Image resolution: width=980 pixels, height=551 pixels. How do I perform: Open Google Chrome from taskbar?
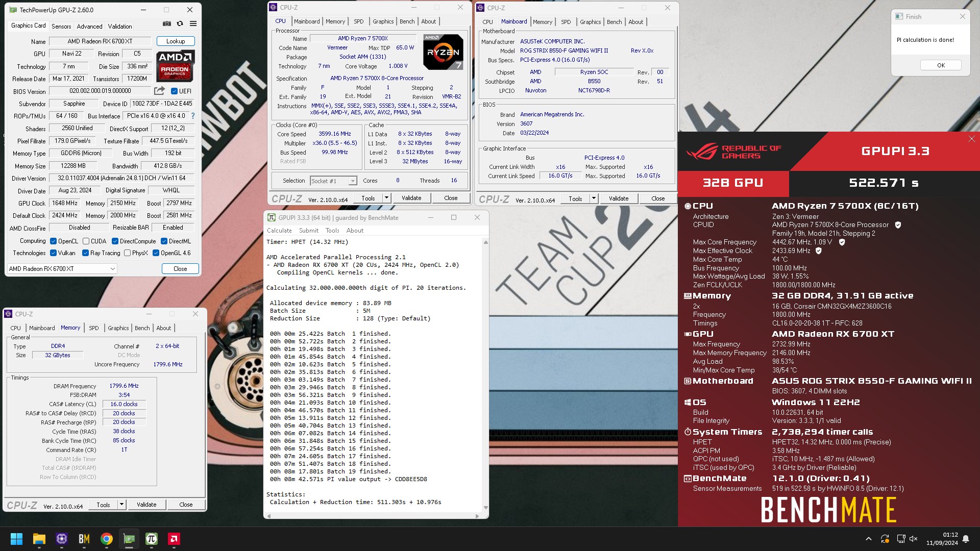click(107, 539)
